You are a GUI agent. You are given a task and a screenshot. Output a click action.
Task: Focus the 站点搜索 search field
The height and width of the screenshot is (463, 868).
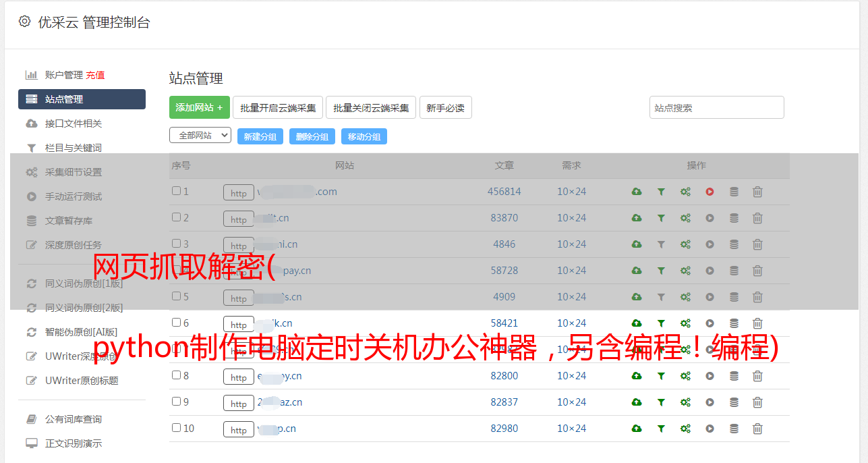[x=716, y=107]
